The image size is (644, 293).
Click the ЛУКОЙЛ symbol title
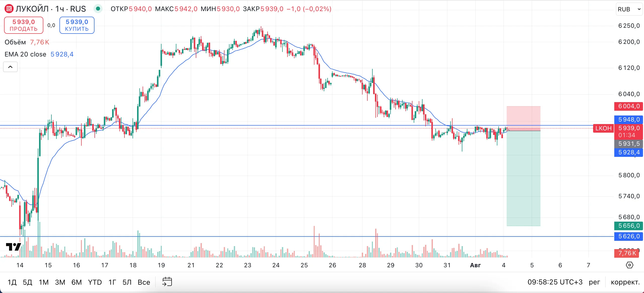coord(32,9)
